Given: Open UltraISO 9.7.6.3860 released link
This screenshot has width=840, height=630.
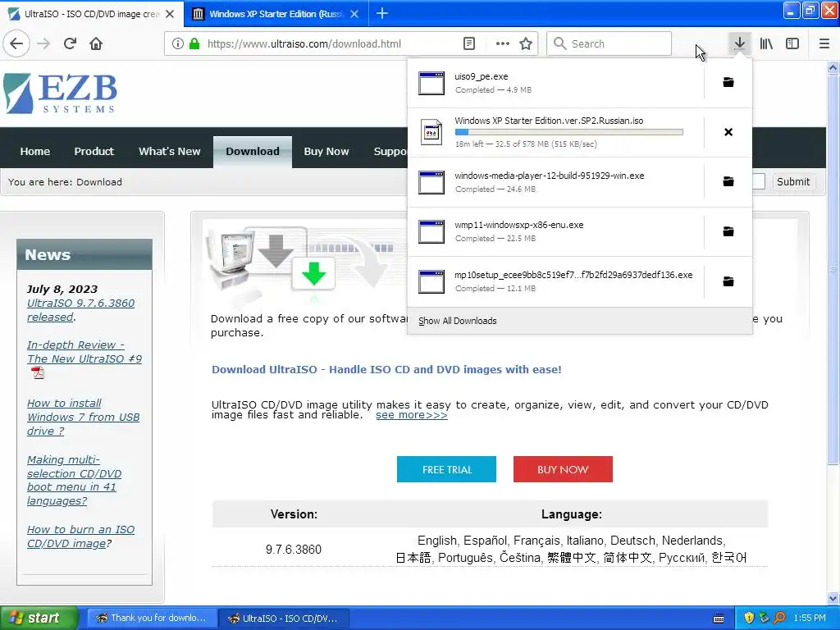Looking at the screenshot, I should point(80,310).
